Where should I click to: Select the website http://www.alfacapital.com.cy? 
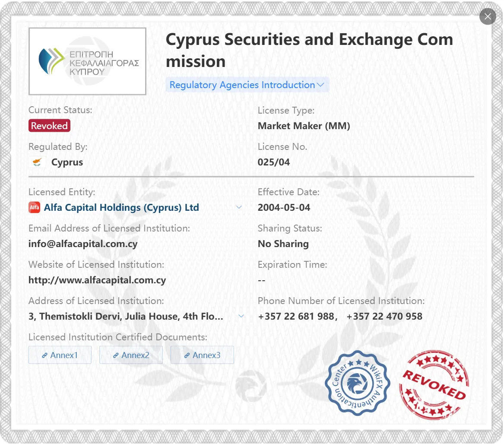click(97, 280)
